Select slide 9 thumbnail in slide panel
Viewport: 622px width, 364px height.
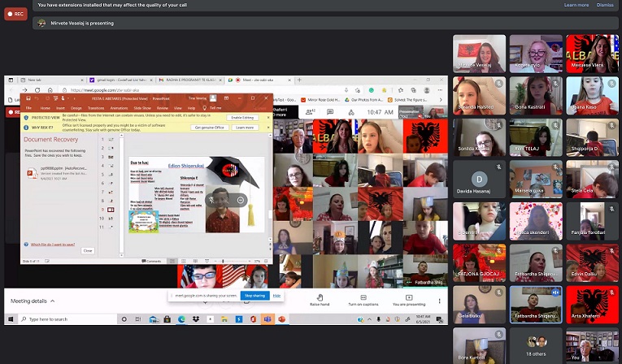(x=111, y=210)
